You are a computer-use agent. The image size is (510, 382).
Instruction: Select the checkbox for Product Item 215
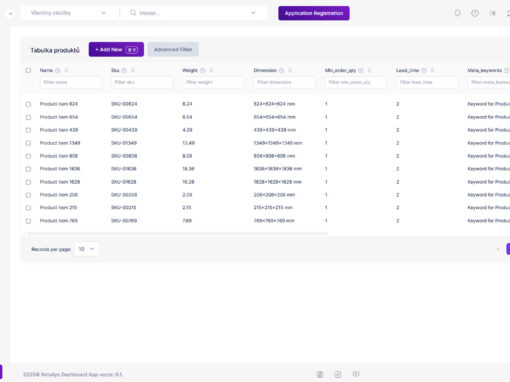pos(28,208)
